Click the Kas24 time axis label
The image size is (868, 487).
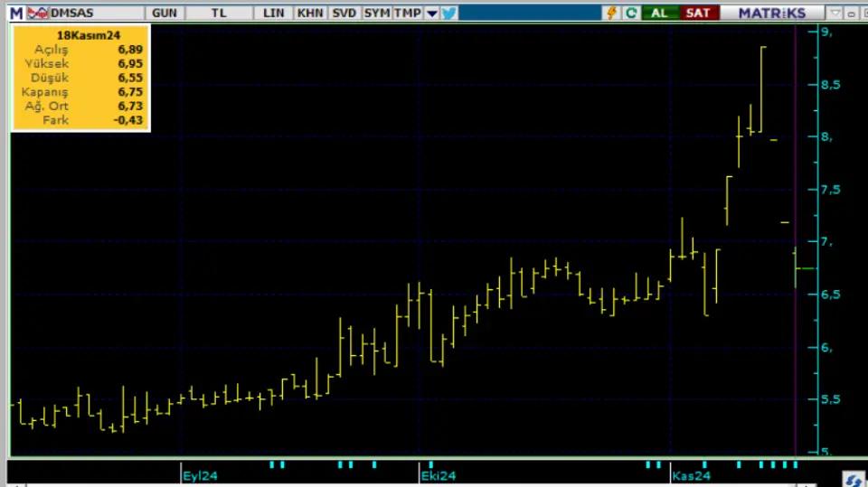pos(692,476)
